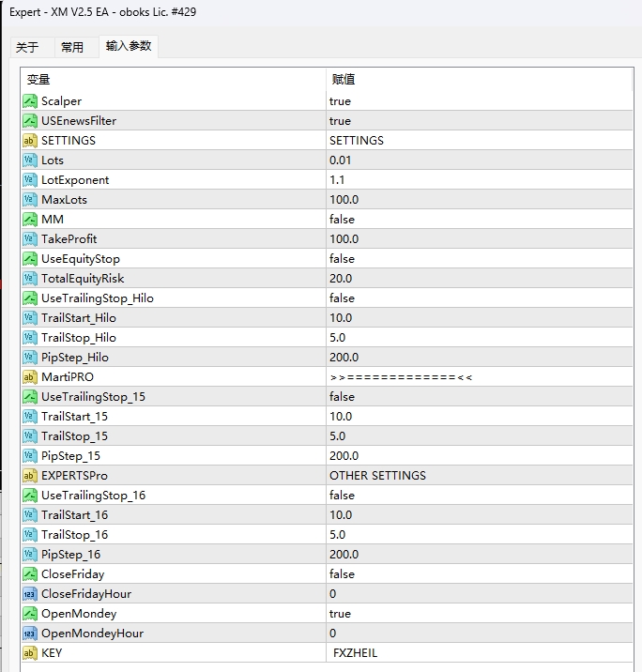Click the icon beside UseTrailingStop_15
The width and height of the screenshot is (642, 672).
click(x=30, y=397)
